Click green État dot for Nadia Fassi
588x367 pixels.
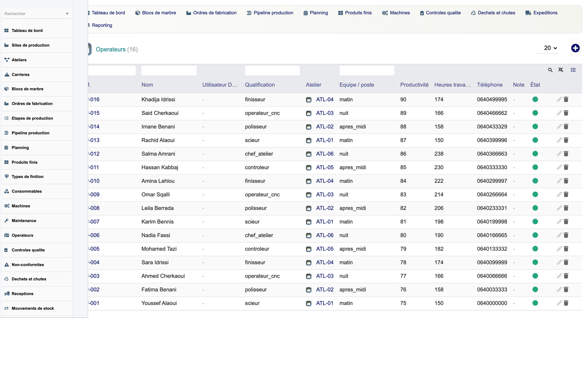(535, 235)
